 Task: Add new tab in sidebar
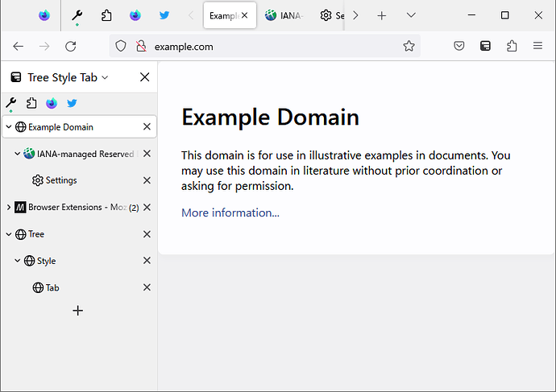click(77, 310)
